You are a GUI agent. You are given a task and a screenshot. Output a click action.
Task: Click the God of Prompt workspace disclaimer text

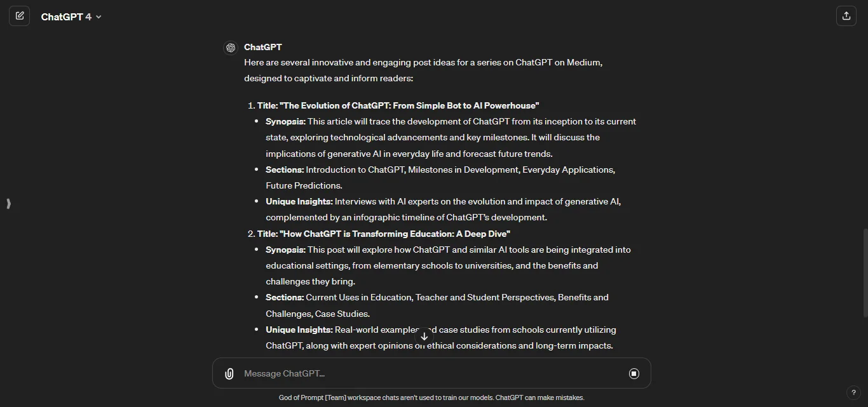431,397
